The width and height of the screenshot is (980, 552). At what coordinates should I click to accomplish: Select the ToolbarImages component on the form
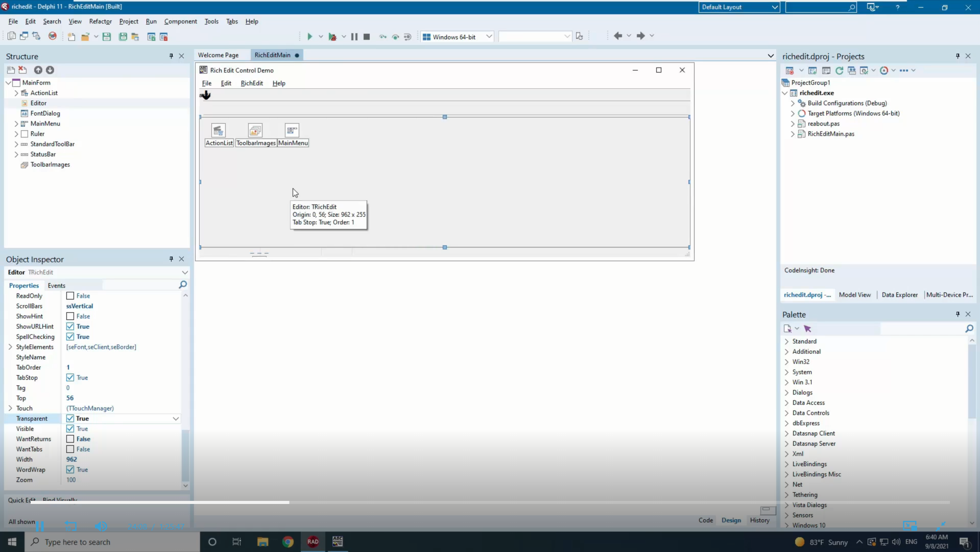coord(255,130)
